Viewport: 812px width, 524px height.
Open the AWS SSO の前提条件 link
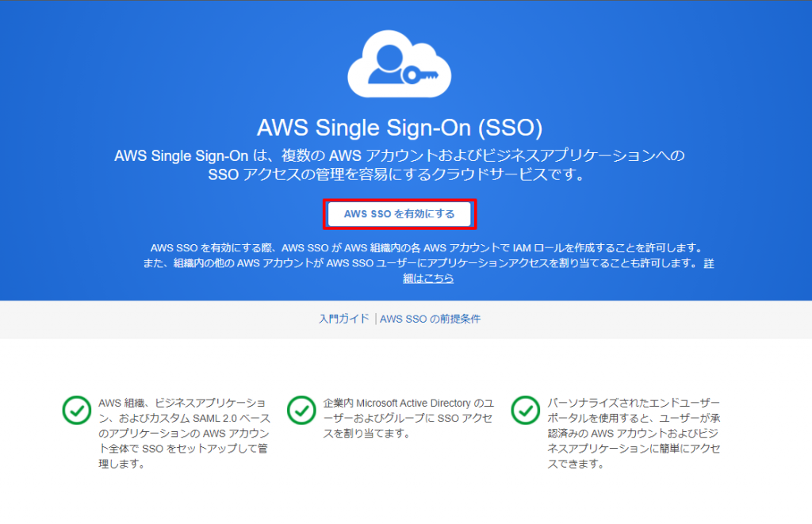[430, 319]
